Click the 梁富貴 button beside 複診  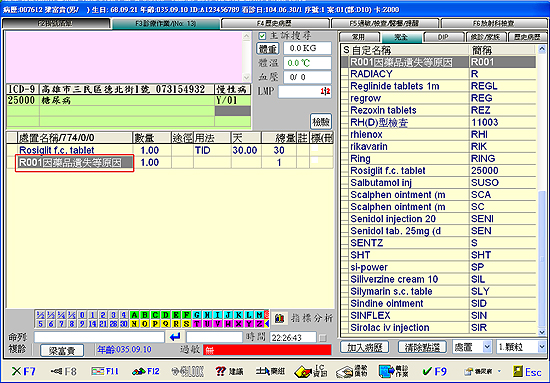click(x=62, y=350)
